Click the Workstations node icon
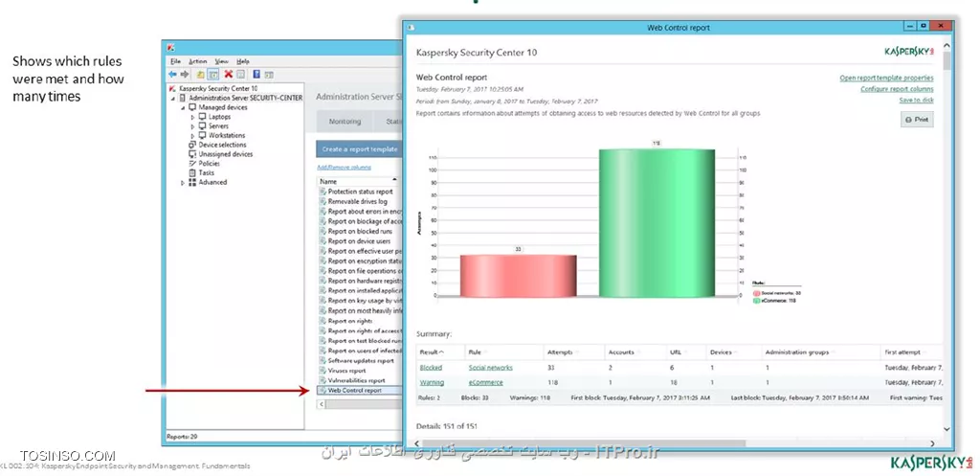 (x=203, y=135)
